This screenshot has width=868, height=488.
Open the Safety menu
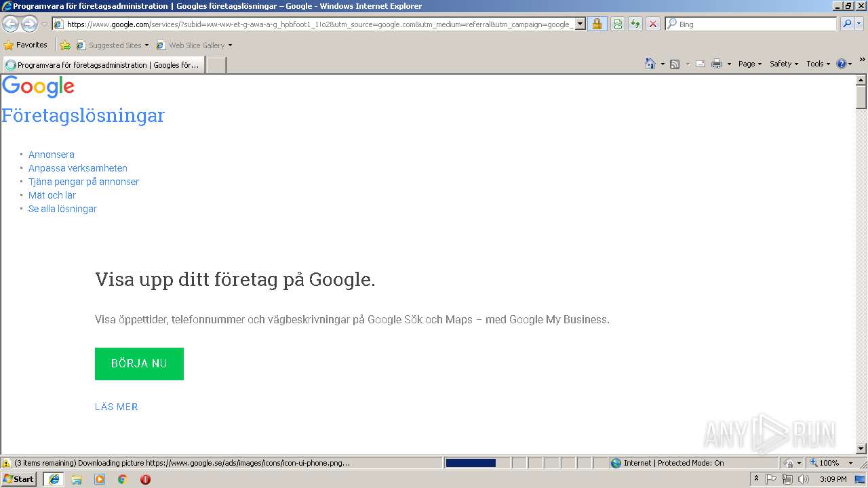click(784, 64)
